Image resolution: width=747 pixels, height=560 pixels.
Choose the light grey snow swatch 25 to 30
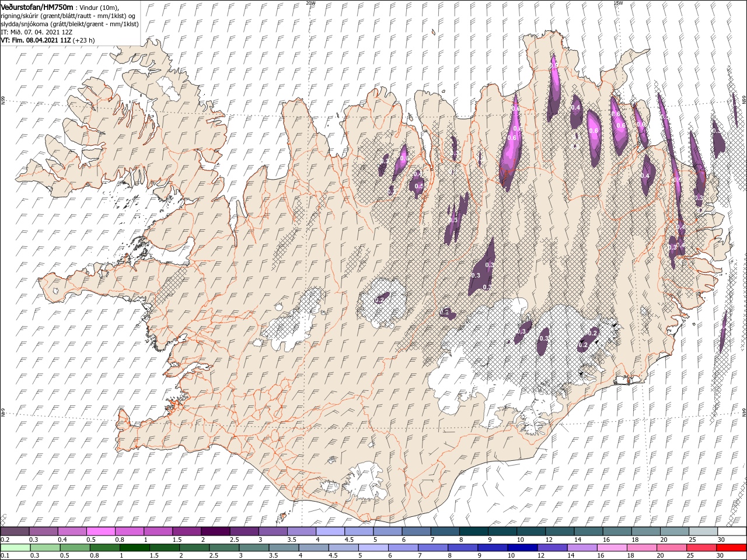point(702,531)
